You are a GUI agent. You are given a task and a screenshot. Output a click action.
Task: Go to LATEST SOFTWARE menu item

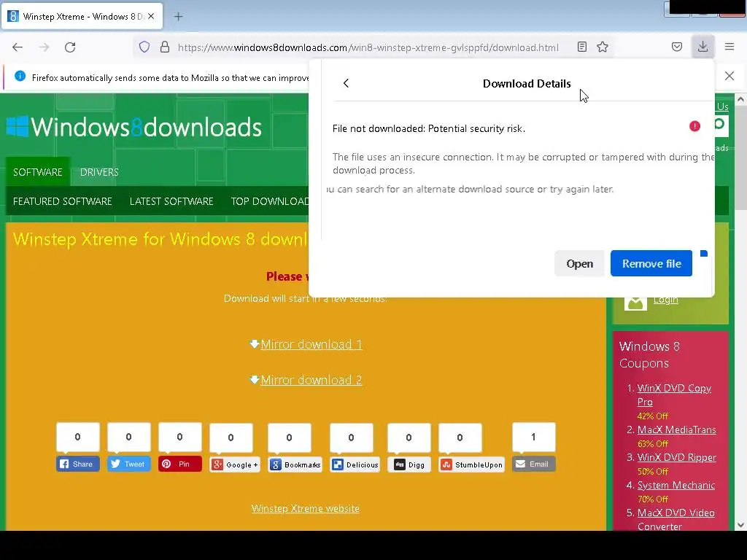pyautogui.click(x=171, y=201)
